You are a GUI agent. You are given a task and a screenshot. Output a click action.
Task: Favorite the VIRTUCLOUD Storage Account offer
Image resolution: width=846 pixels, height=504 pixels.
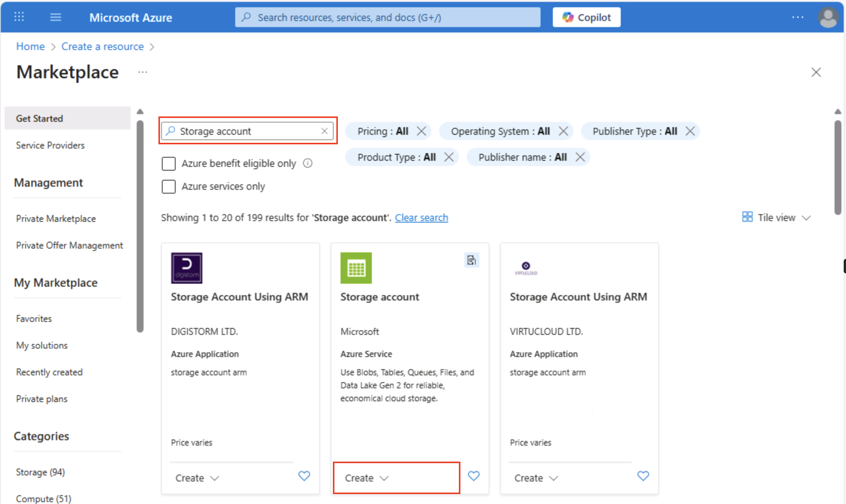coord(643,476)
